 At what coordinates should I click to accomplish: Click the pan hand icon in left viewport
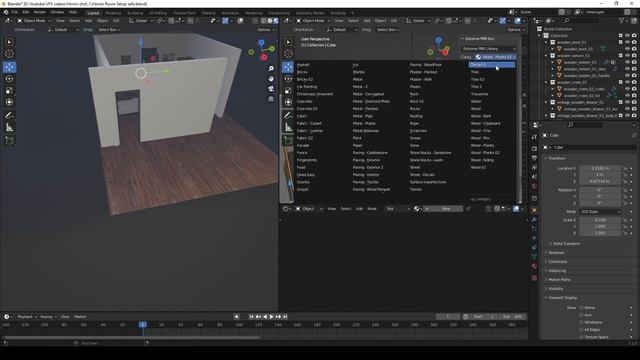271,78
